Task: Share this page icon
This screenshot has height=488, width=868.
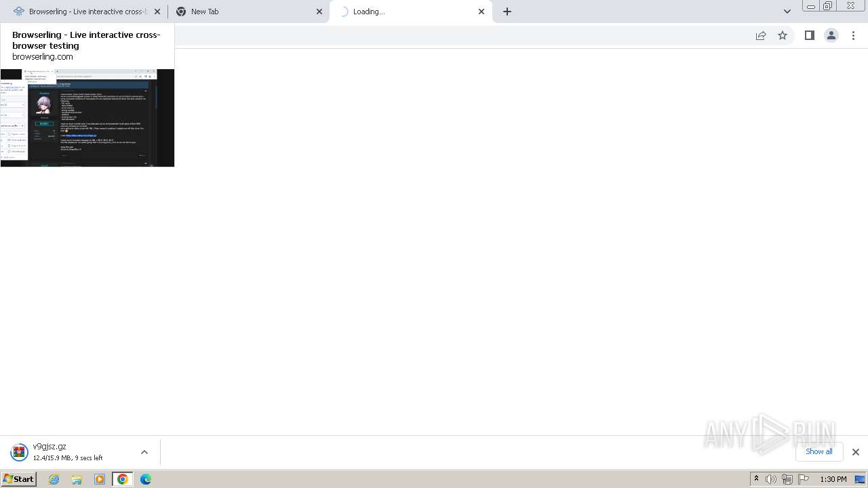Action: click(x=761, y=35)
